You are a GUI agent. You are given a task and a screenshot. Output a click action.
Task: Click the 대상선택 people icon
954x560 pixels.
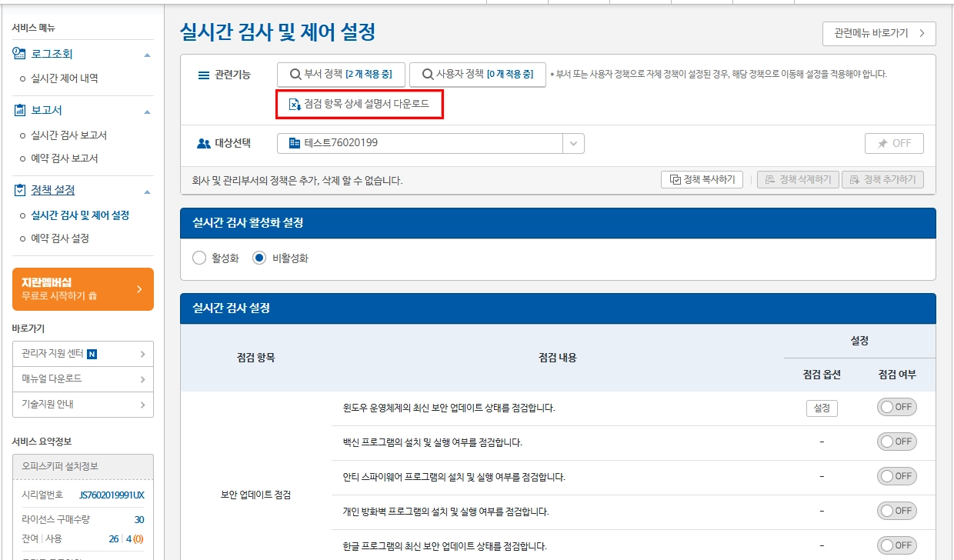204,142
